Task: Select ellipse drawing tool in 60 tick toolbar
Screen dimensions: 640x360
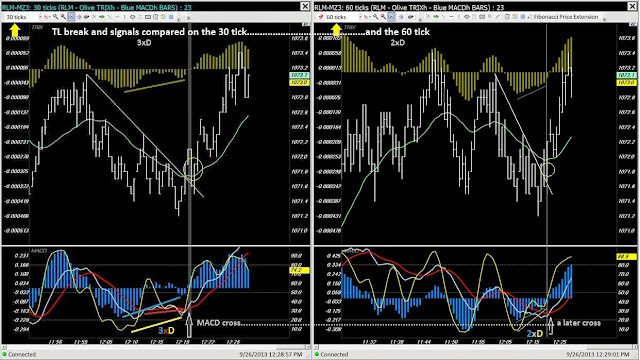Action: 467,17
